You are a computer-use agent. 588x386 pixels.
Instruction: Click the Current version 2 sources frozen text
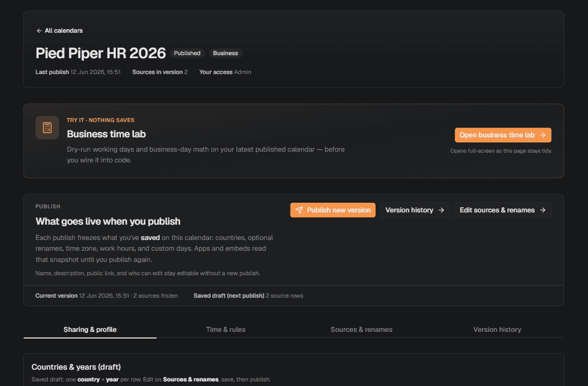107,296
